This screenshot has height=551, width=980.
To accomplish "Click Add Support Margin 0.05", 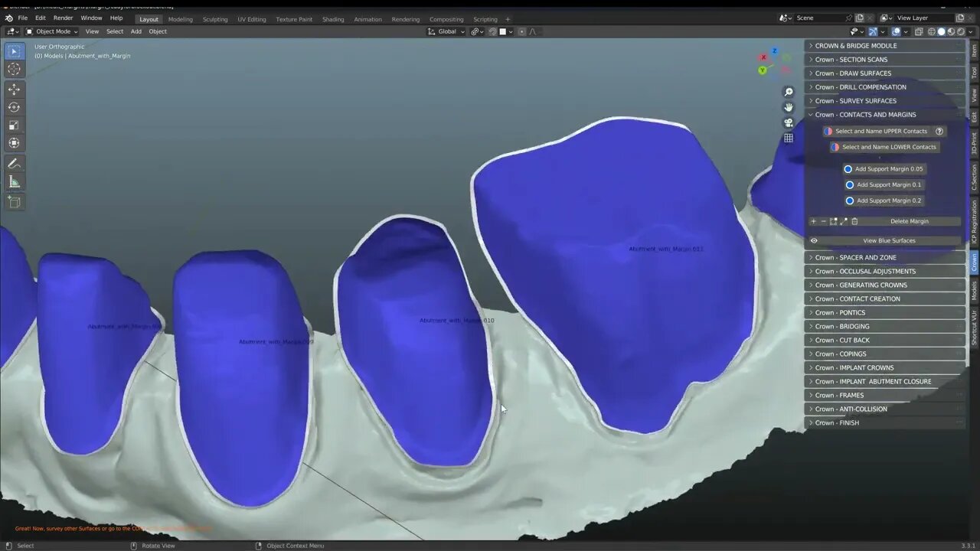I will coord(884,169).
